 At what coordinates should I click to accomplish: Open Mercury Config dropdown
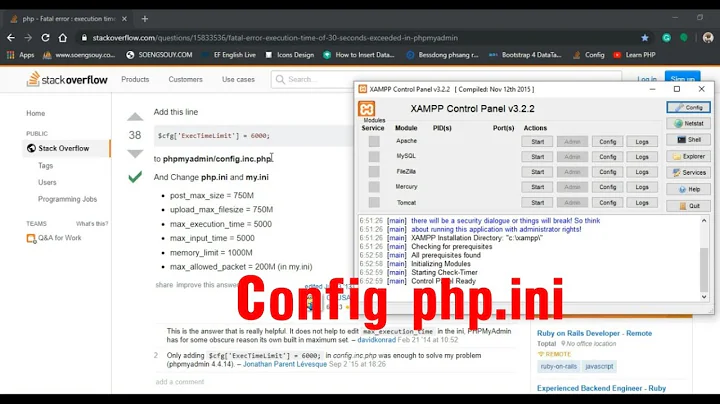608,187
